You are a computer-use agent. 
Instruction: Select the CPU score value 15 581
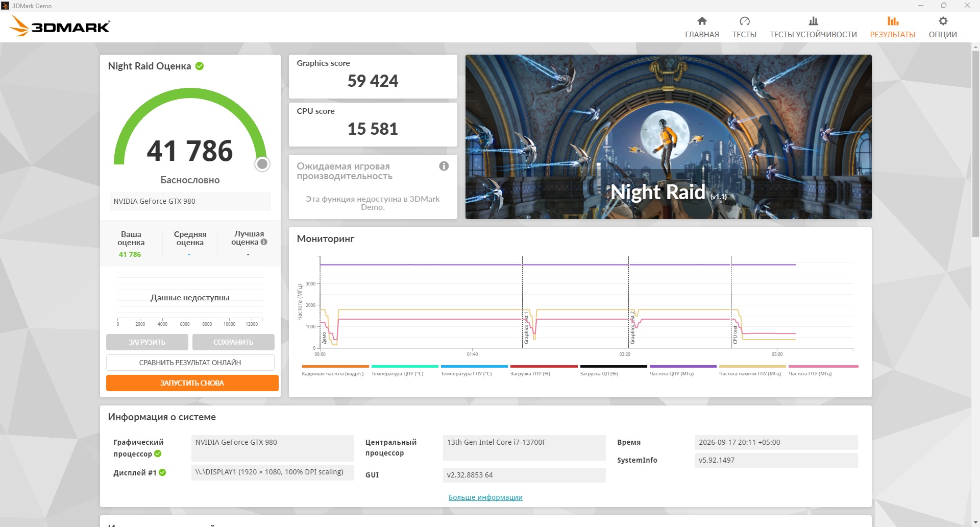pyautogui.click(x=373, y=129)
